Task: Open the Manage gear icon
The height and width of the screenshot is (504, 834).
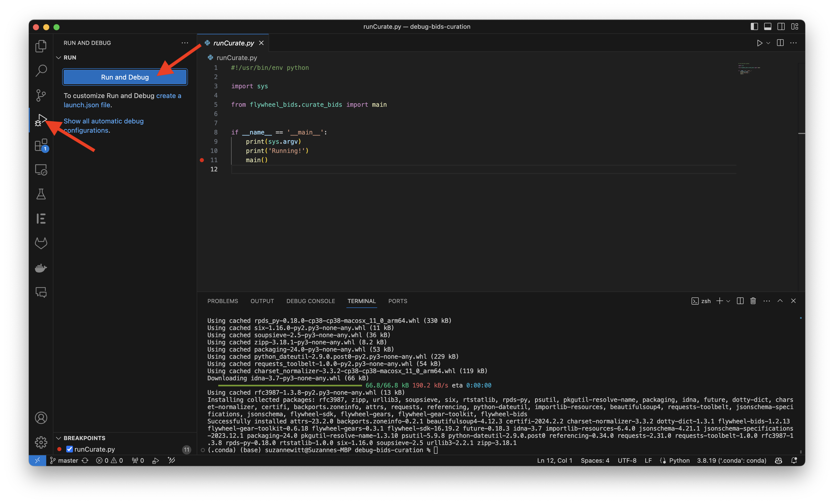Action: click(41, 442)
